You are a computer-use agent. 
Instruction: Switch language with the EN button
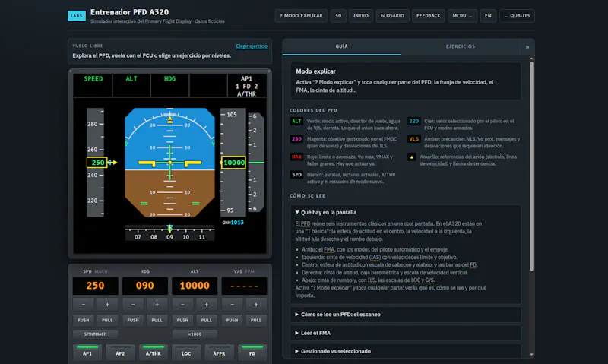[x=488, y=16]
